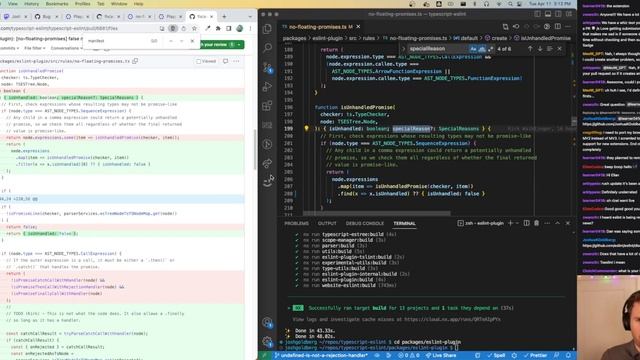Screen dimensions: 640x360
Task: Check the Viewed checkbox for no-floating-promises.ts
Action: click(198, 61)
